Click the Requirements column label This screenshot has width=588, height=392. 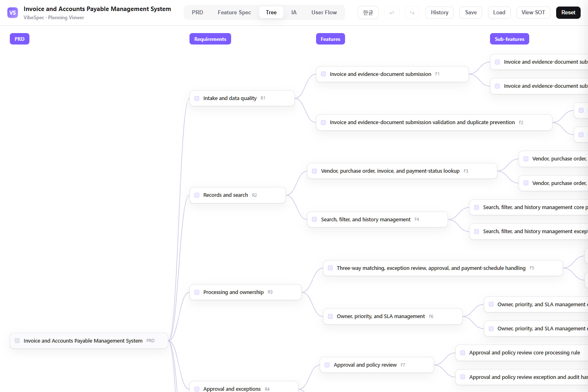pos(210,39)
